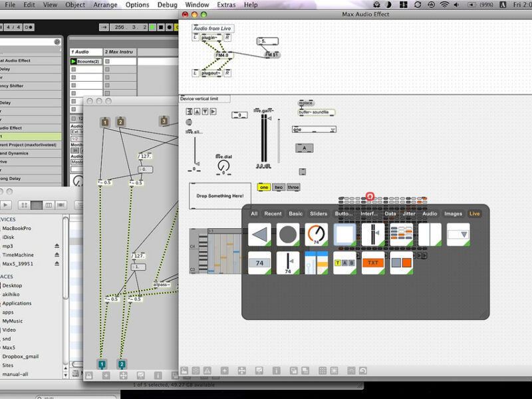
Task: Pick the live.dial knob icon in the palette
Action: click(x=317, y=235)
